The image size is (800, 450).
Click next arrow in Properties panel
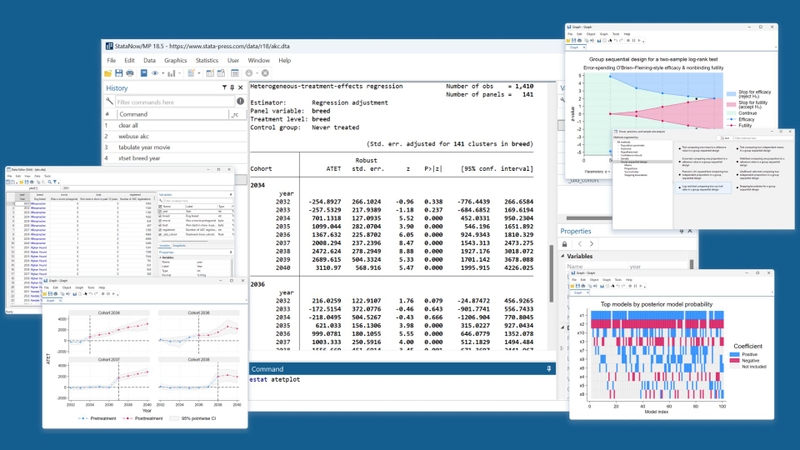(x=591, y=244)
